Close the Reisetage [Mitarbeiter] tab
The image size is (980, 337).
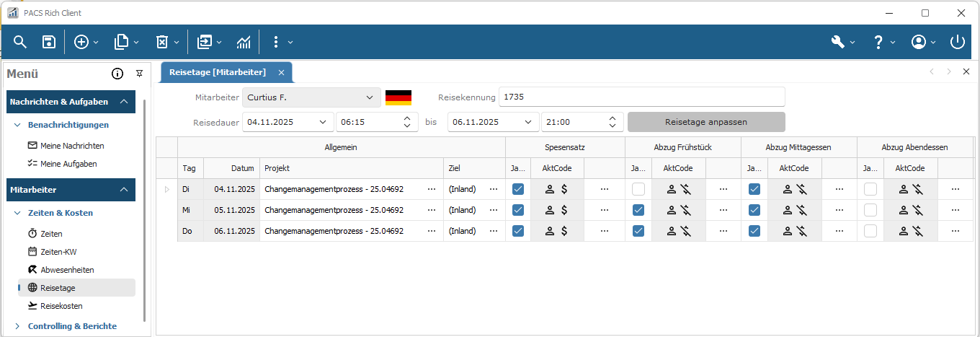point(281,72)
